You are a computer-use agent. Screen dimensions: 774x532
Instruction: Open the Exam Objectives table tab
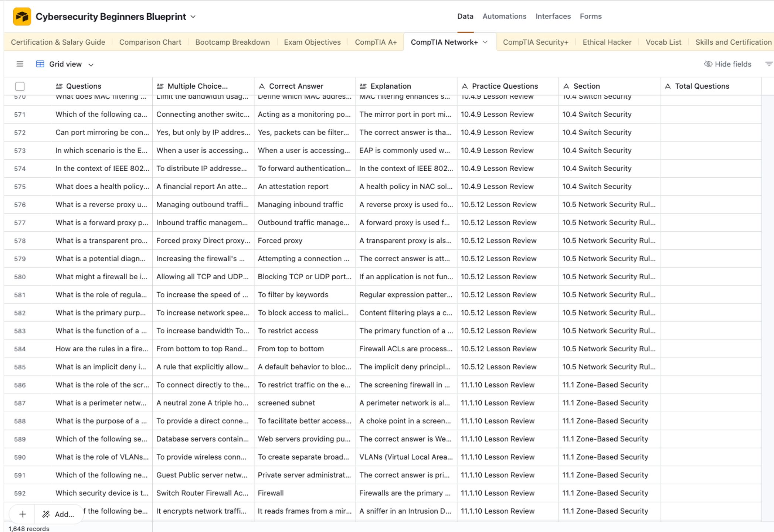312,42
